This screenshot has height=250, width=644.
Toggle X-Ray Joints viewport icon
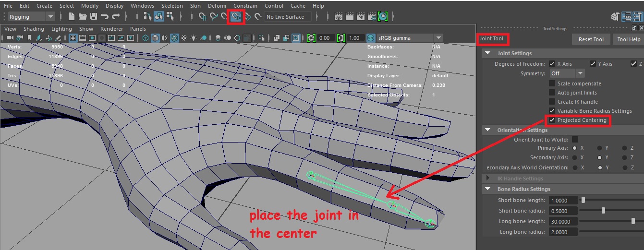point(296,38)
